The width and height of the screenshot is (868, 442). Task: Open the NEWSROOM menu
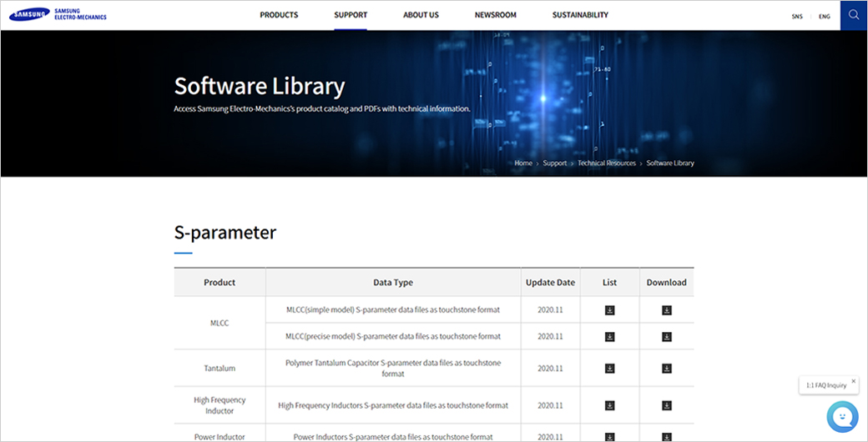[x=496, y=15]
